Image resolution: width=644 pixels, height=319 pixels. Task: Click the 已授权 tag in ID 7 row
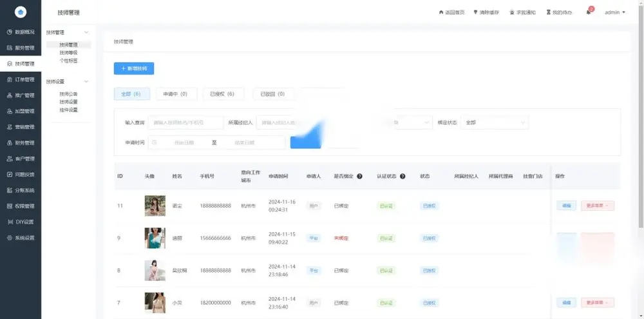pos(429,303)
